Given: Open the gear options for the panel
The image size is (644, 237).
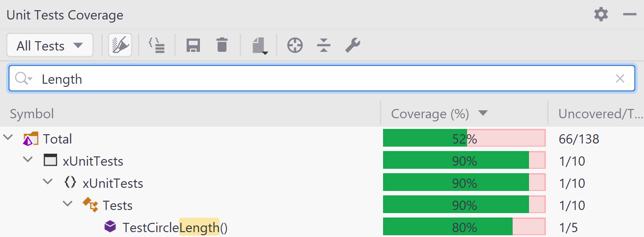Looking at the screenshot, I should pos(601,15).
